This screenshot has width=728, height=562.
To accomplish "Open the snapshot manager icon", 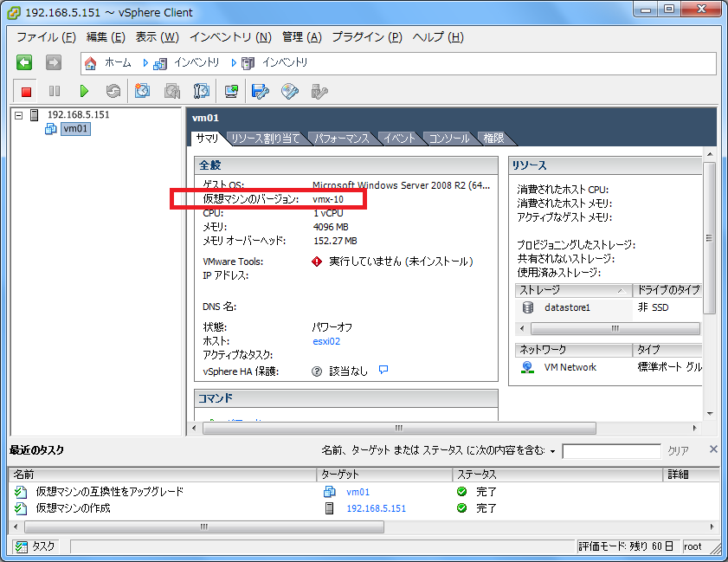I will coord(202,91).
